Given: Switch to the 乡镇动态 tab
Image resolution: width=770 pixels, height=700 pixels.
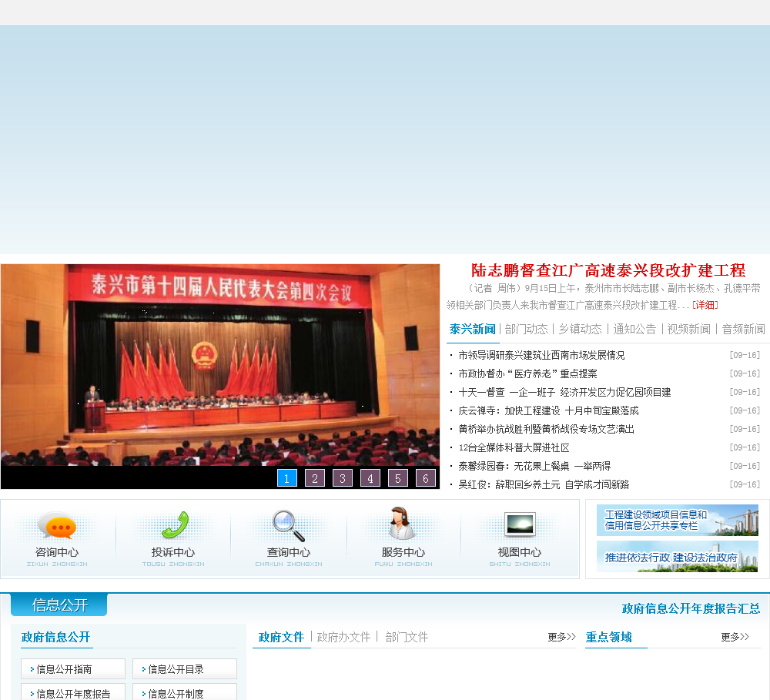Looking at the screenshot, I should coord(580,329).
